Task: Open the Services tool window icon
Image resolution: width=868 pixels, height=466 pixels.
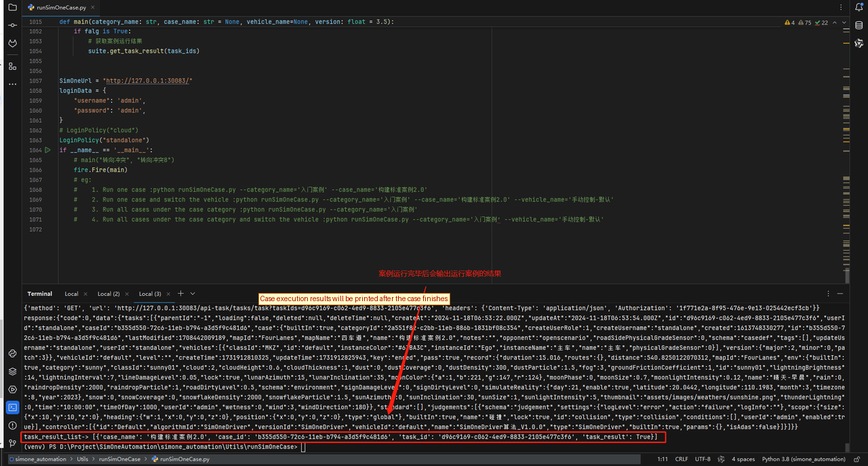Action: (x=12, y=389)
